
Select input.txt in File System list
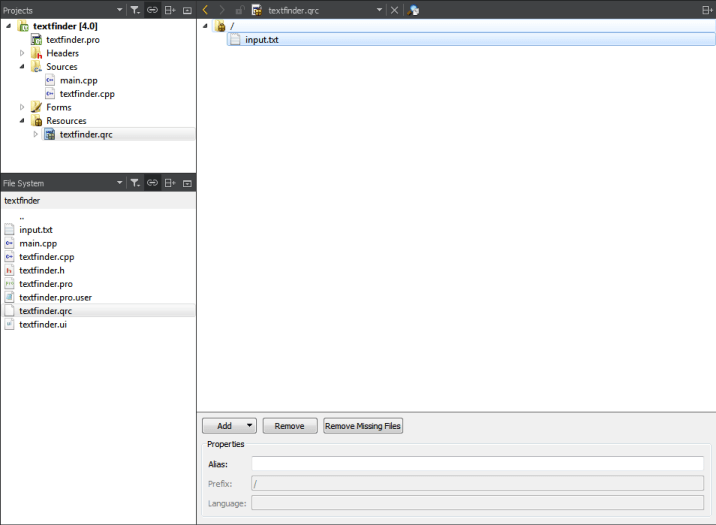coord(36,230)
